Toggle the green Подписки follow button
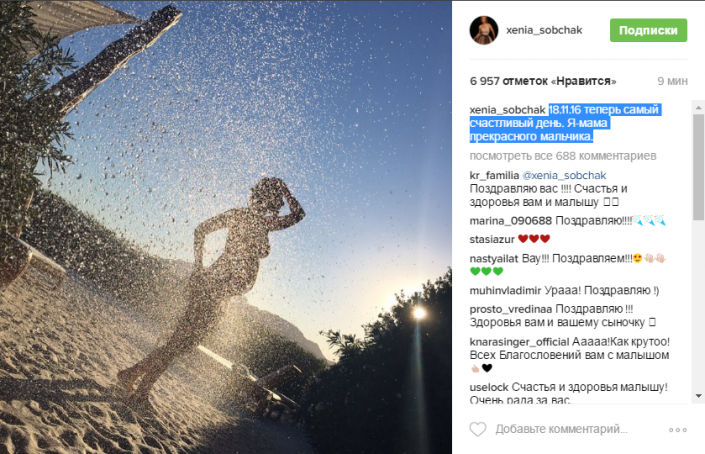Image resolution: width=705 pixels, height=454 pixels. (x=648, y=30)
